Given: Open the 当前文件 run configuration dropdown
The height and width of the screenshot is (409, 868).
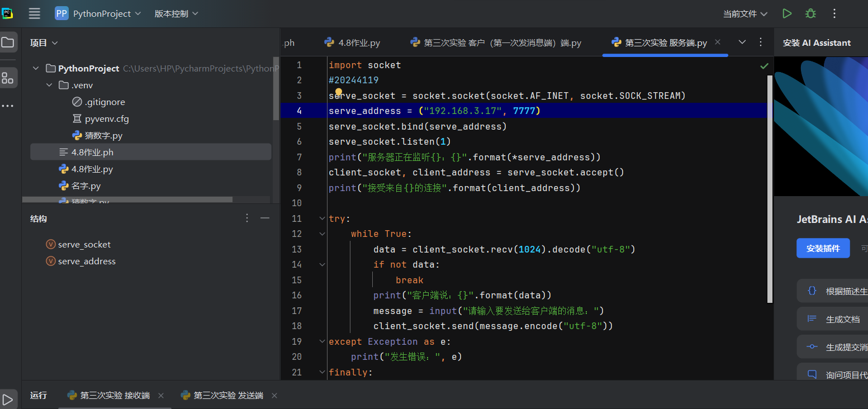Looking at the screenshot, I should point(745,13).
